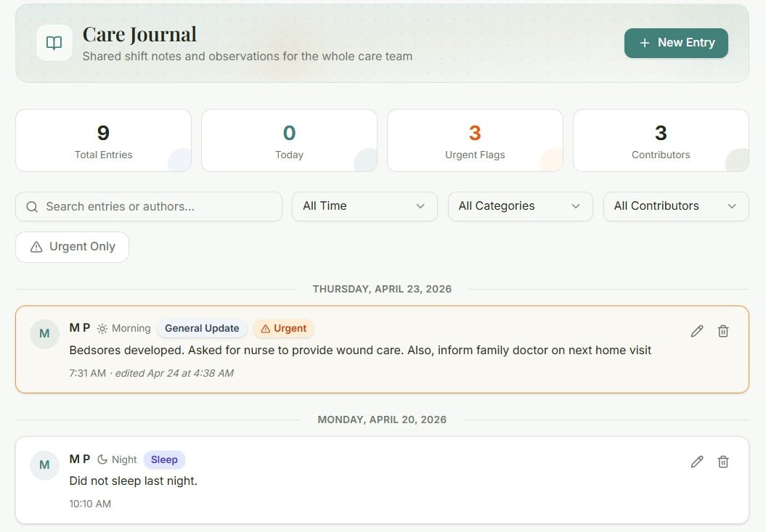This screenshot has width=766, height=532.
Task: Click the Morning shift sun icon
Action: [x=102, y=329]
